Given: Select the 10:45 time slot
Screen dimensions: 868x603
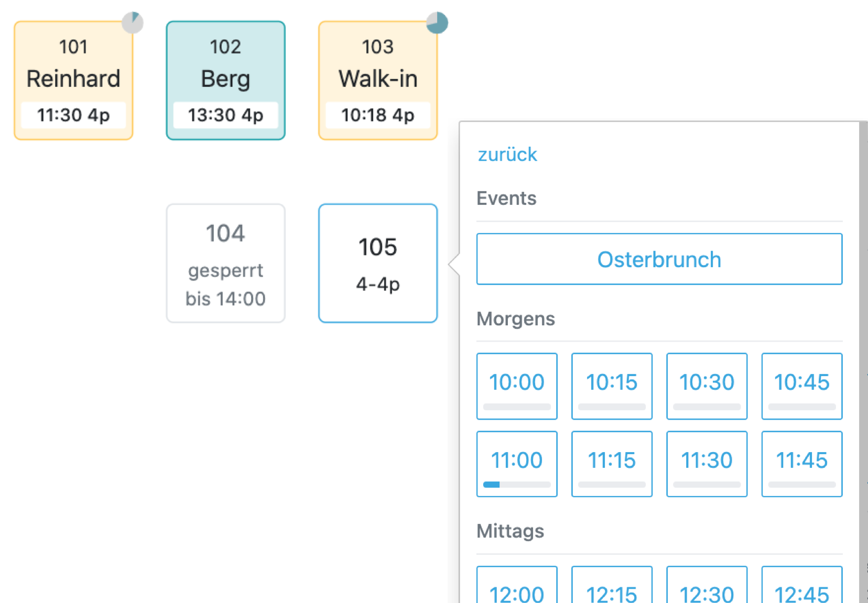Looking at the screenshot, I should click(x=802, y=386).
